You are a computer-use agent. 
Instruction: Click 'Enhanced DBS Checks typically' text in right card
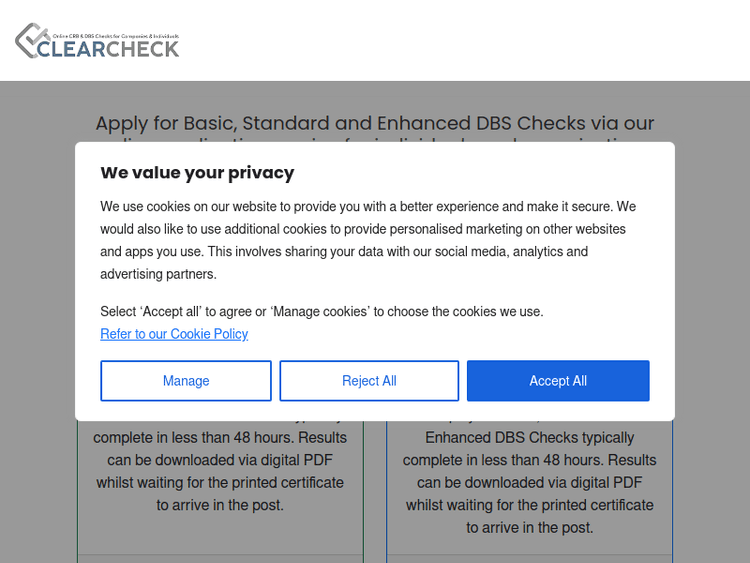coord(530,438)
